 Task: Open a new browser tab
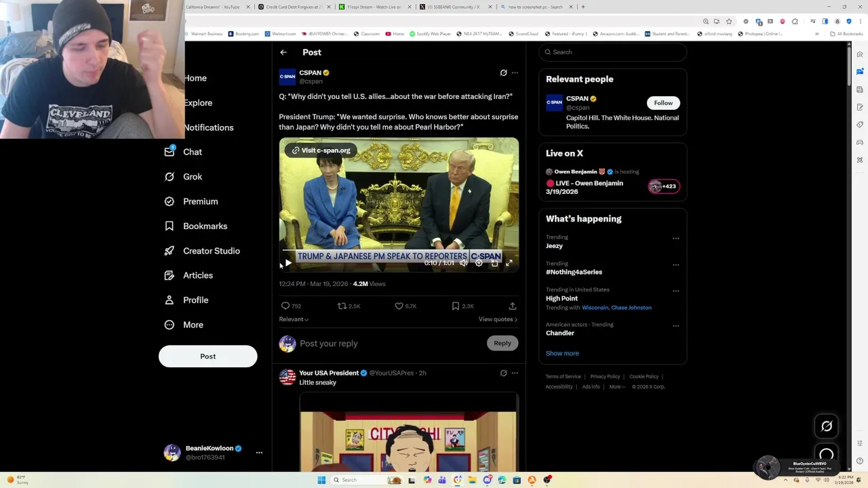583,7
